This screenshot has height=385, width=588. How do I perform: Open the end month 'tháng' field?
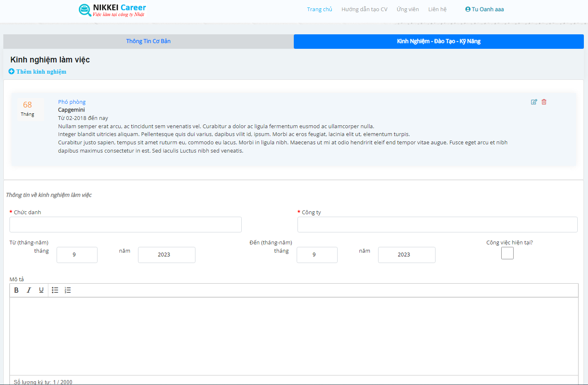point(317,255)
